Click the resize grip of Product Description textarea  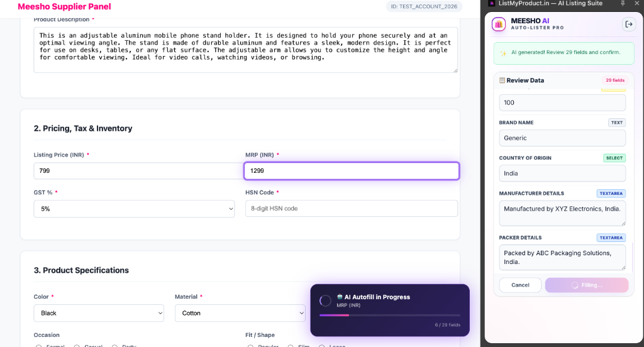click(455, 70)
